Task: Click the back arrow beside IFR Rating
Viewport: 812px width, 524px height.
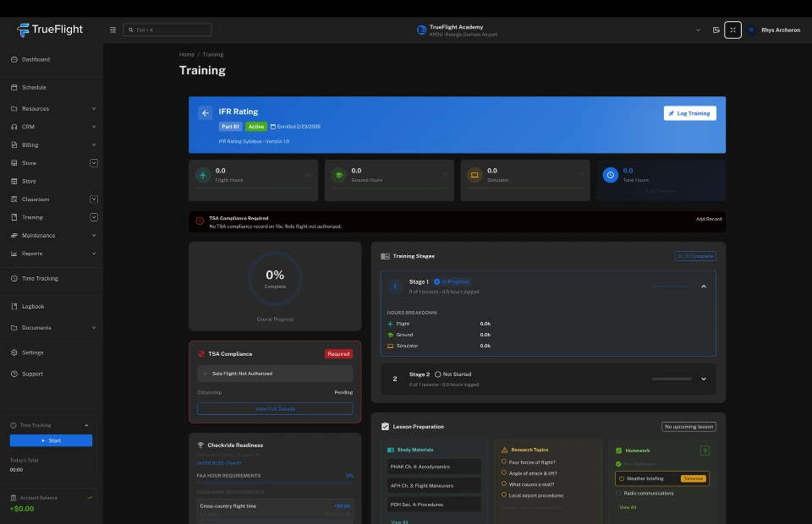Action: coord(205,113)
